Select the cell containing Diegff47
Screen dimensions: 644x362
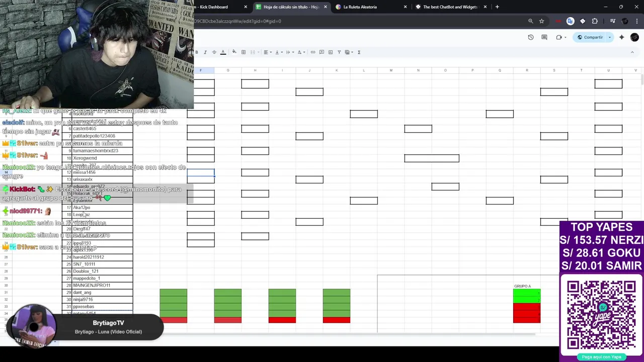coord(103,229)
